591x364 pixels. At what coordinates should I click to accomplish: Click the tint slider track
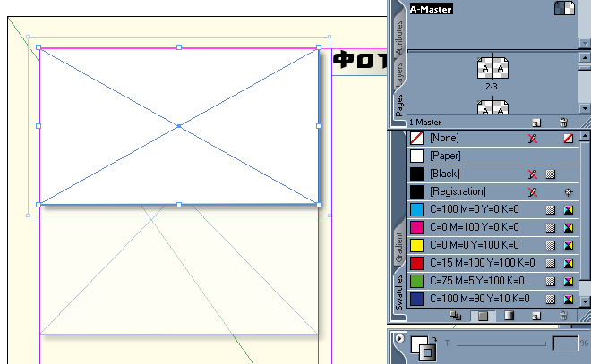tap(501, 343)
